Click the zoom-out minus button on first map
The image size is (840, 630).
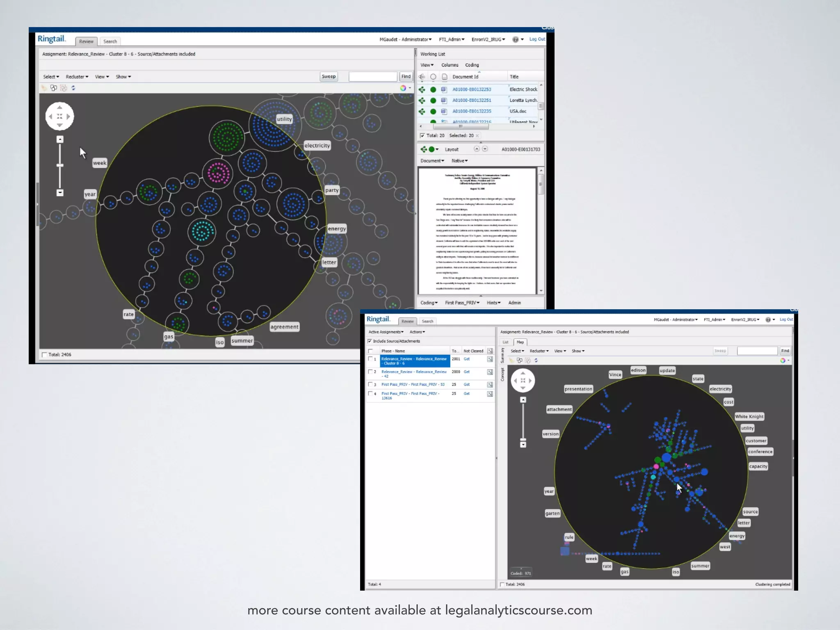pyautogui.click(x=60, y=192)
